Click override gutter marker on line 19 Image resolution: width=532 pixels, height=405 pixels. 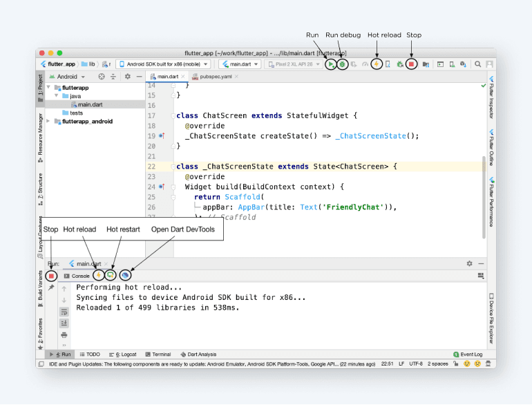(162, 135)
